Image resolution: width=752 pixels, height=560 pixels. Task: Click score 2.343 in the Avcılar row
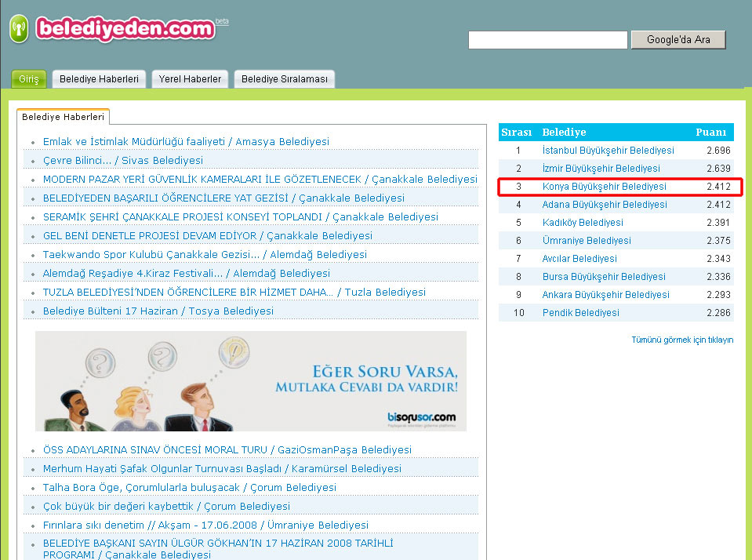click(718, 259)
